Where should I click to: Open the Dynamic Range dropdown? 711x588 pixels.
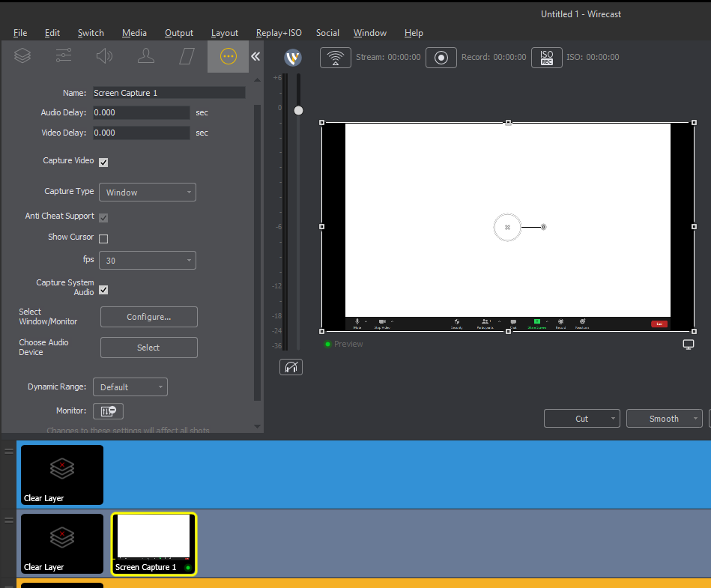pyautogui.click(x=130, y=387)
